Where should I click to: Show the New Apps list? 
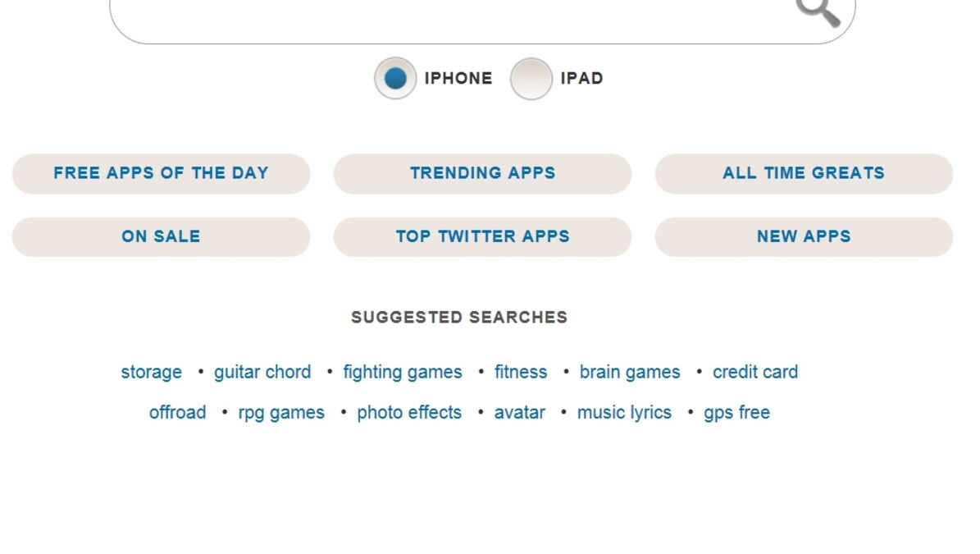coord(803,236)
